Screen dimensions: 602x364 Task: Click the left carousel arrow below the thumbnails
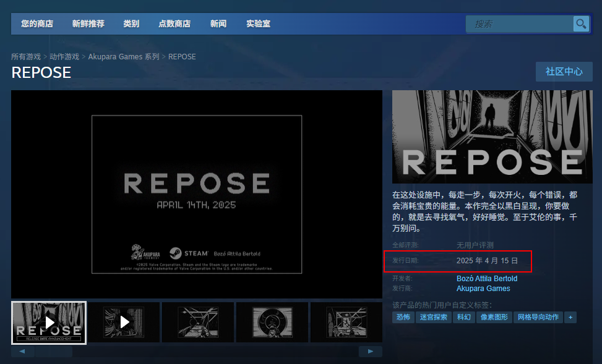pos(23,351)
